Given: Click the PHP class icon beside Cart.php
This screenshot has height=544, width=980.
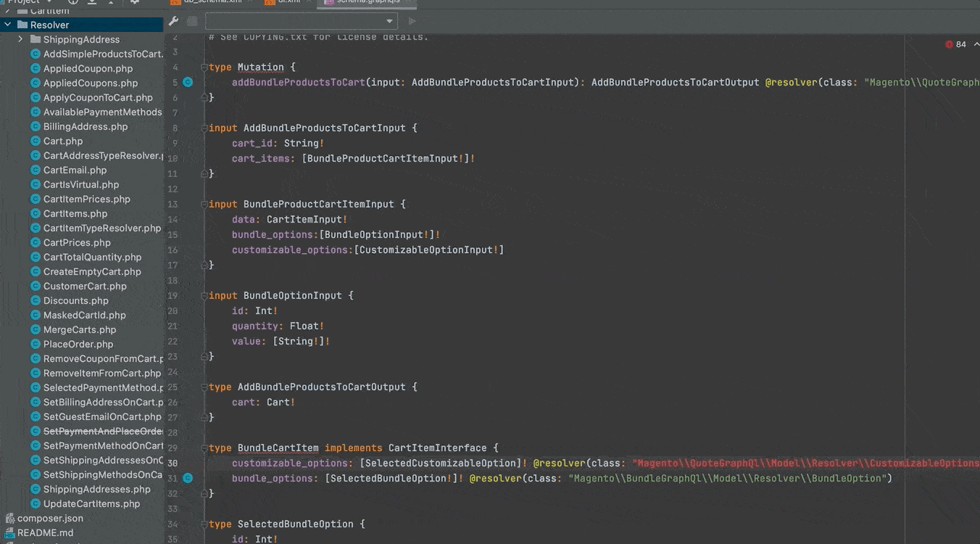Looking at the screenshot, I should (x=35, y=141).
